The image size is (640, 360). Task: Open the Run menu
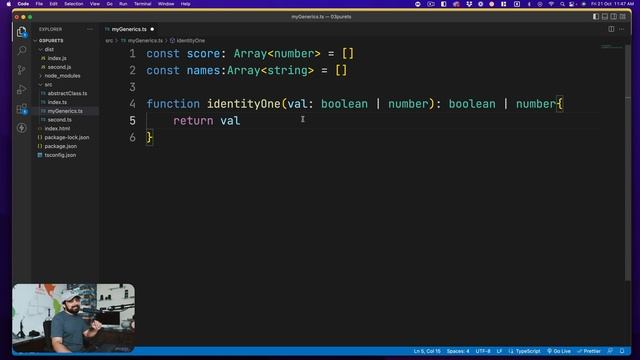[x=123, y=4]
